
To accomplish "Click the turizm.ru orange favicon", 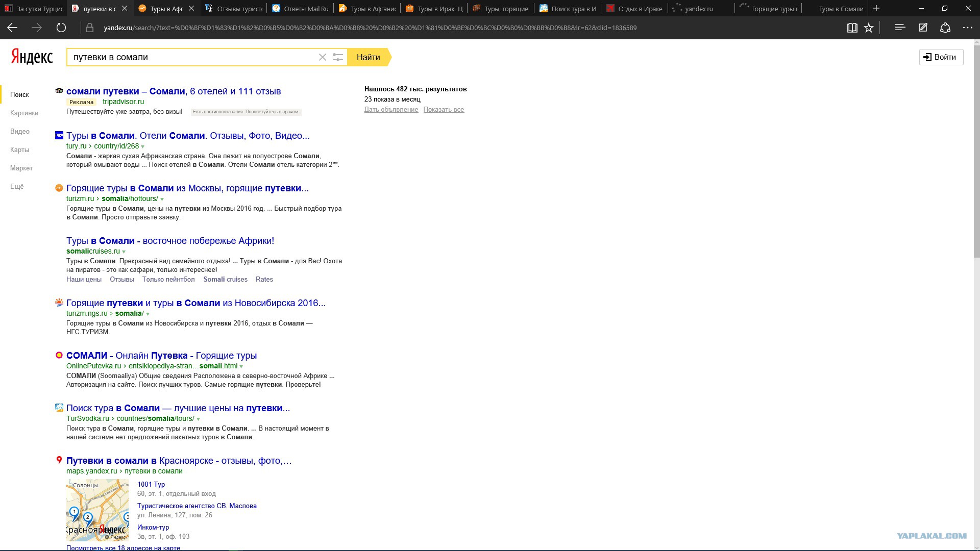I will [x=59, y=188].
